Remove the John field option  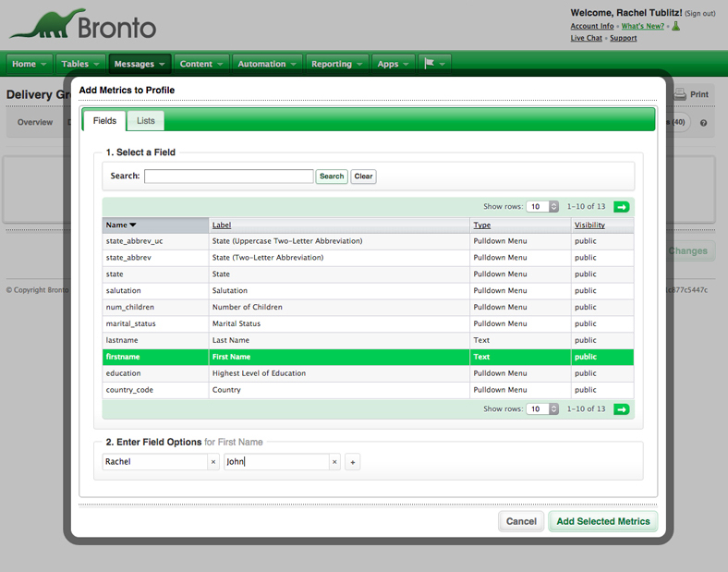pyautogui.click(x=335, y=462)
